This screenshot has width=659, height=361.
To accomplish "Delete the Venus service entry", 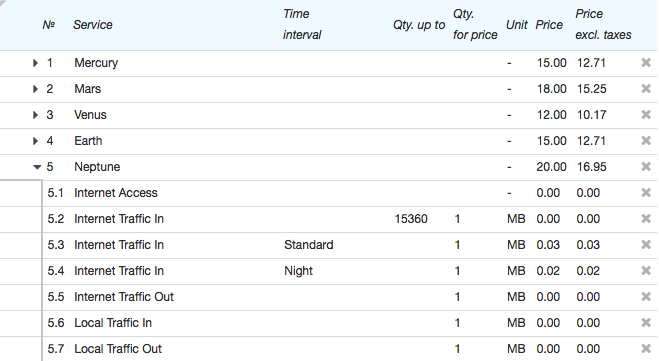I will (646, 115).
